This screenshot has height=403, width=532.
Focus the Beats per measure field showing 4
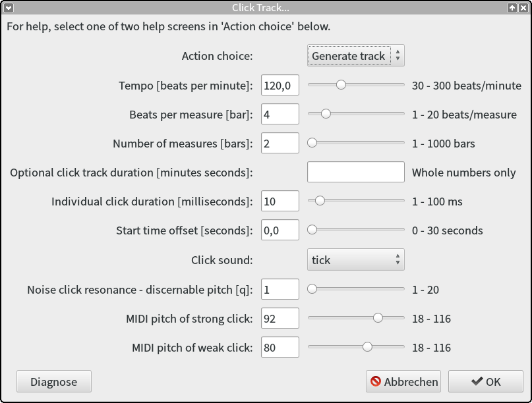tap(280, 114)
